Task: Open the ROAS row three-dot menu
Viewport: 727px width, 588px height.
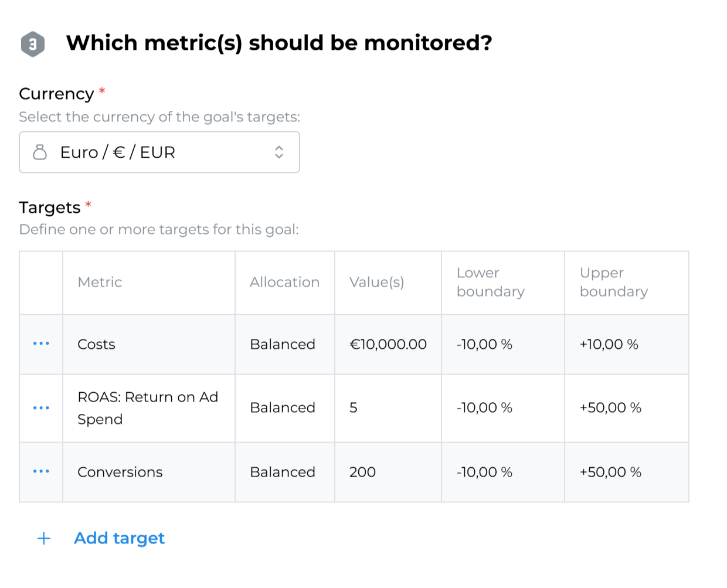Action: click(41, 408)
